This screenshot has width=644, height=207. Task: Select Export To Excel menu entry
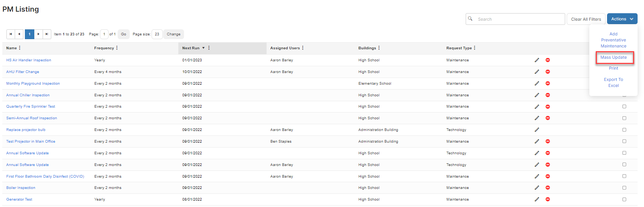tap(613, 82)
